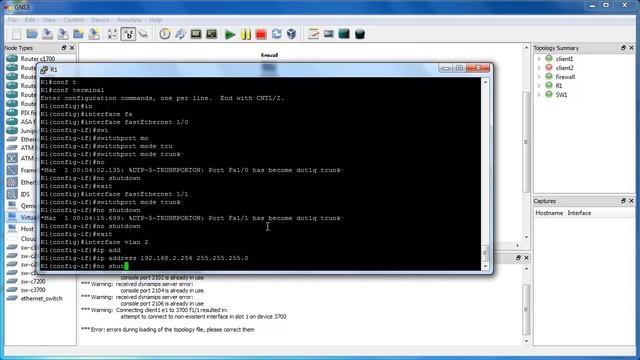Open the View menu
This screenshot has width=640, height=360.
pyautogui.click(x=49, y=20)
